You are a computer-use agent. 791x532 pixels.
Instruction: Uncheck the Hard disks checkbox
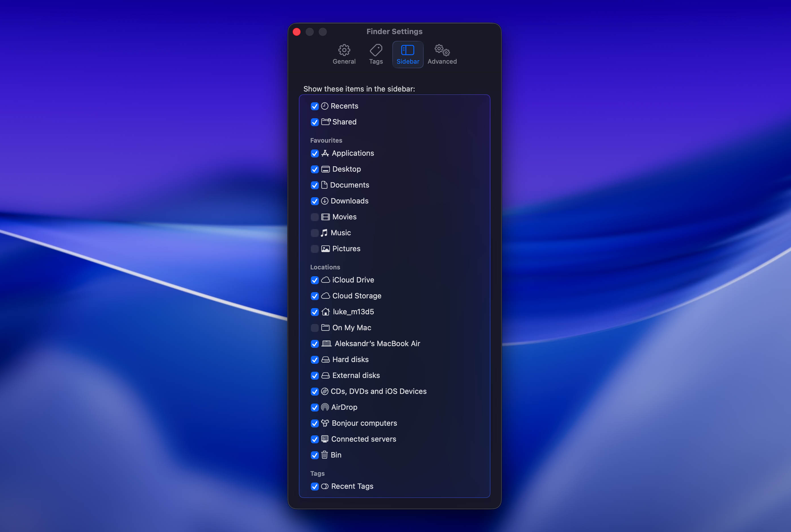[315, 360]
